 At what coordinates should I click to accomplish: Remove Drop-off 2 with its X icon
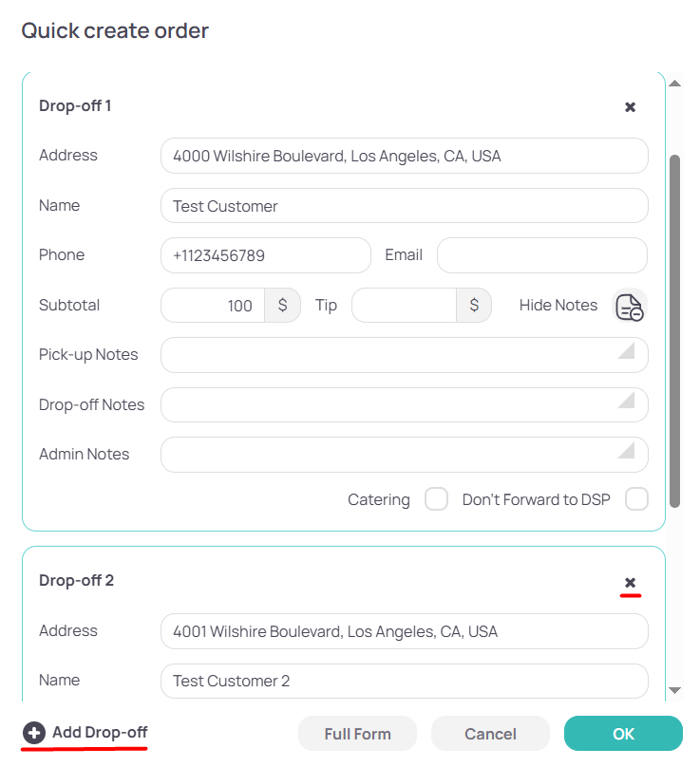630,582
